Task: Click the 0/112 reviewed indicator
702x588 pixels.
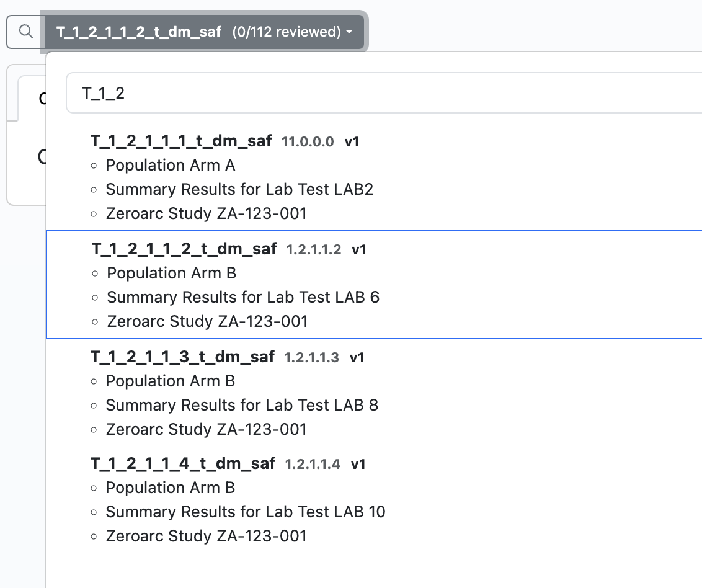Action: (x=288, y=32)
